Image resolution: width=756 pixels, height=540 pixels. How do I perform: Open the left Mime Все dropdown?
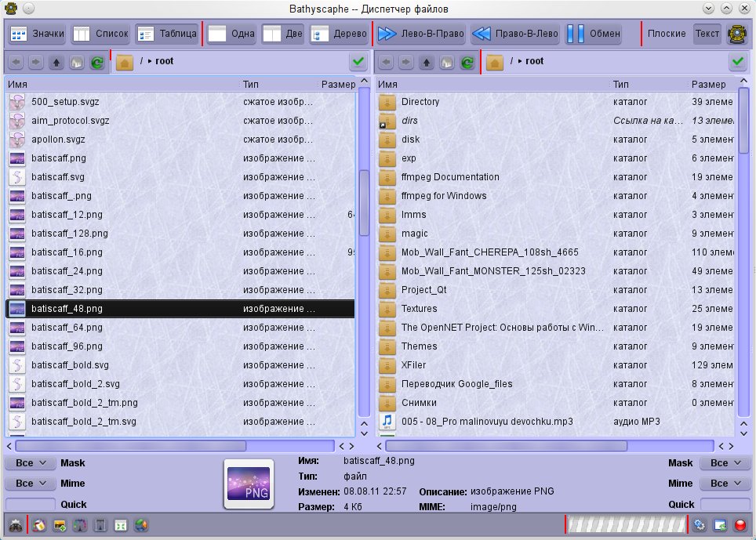click(31, 483)
